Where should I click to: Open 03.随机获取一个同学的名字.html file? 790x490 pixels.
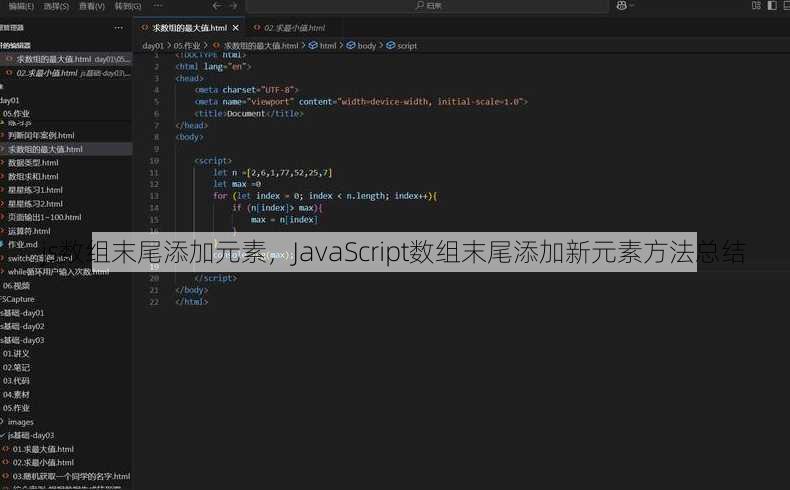pyautogui.click(x=71, y=476)
